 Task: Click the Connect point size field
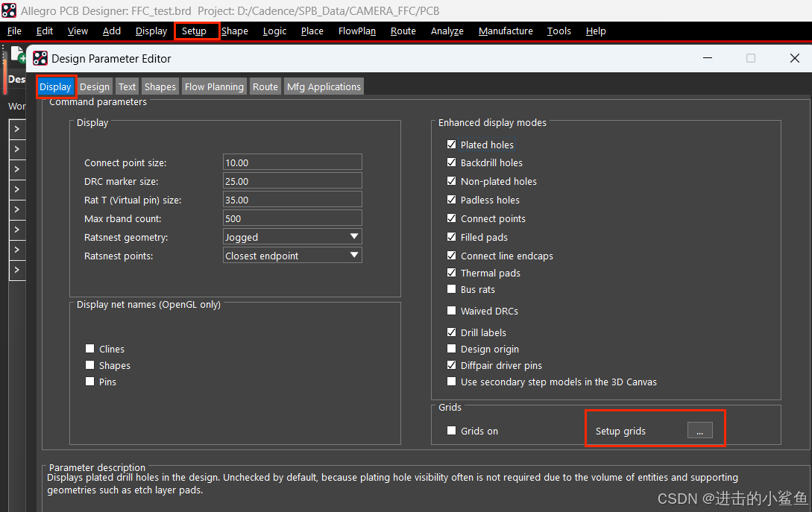pyautogui.click(x=292, y=162)
